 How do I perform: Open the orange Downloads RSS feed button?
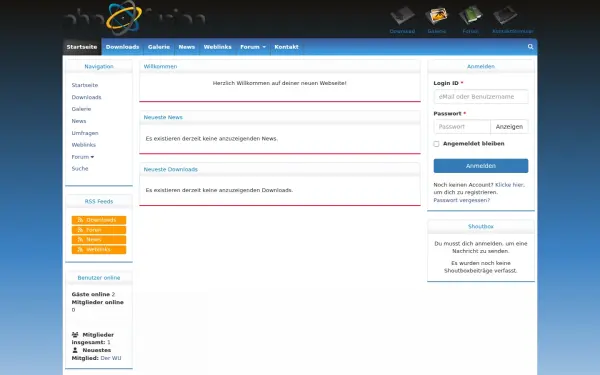click(x=99, y=220)
